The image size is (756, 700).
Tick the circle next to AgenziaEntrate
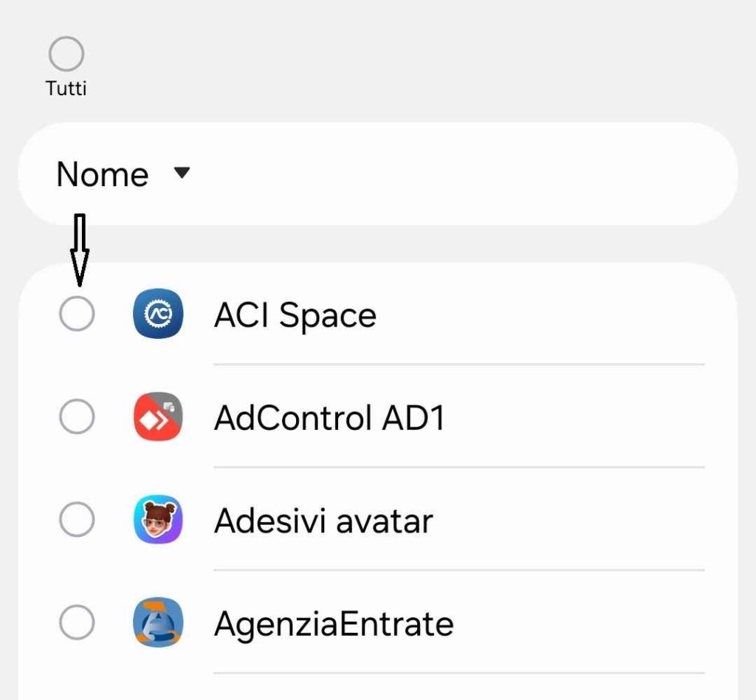(x=76, y=622)
